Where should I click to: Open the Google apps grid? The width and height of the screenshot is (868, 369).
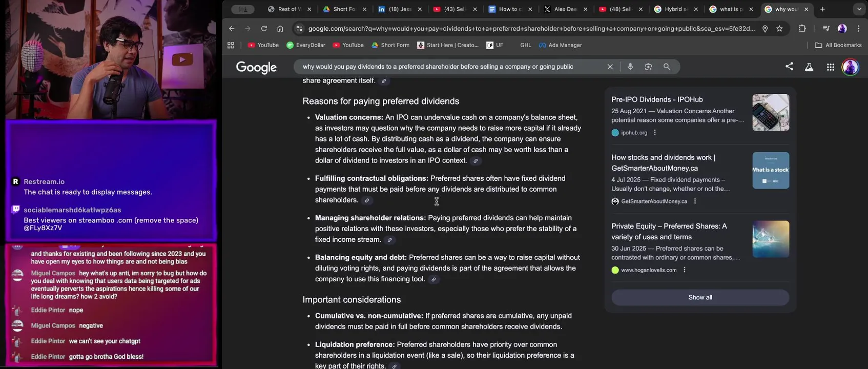(830, 67)
